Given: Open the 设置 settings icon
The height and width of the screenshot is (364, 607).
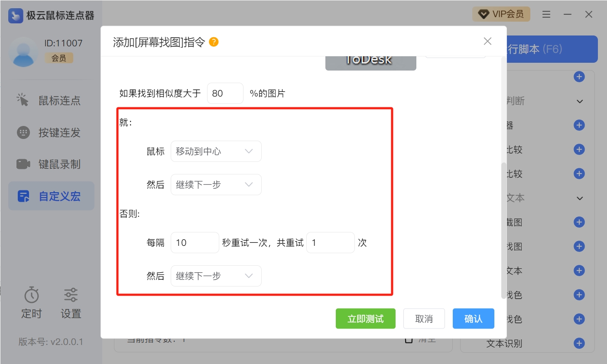Looking at the screenshot, I should (x=71, y=295).
